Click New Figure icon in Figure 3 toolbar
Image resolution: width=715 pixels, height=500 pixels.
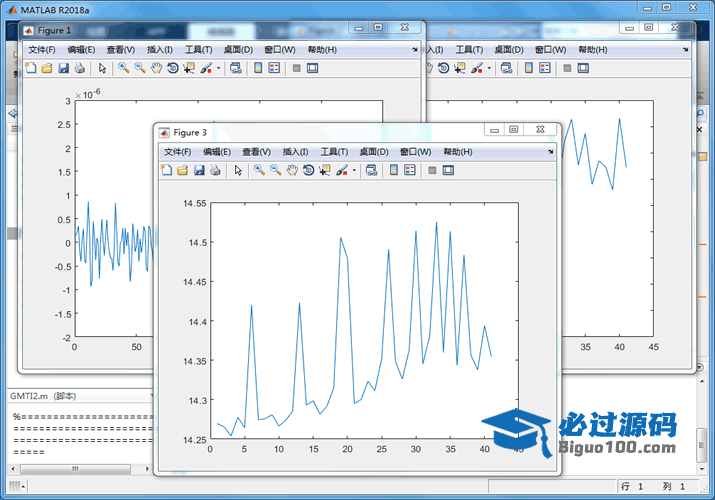tap(166, 171)
